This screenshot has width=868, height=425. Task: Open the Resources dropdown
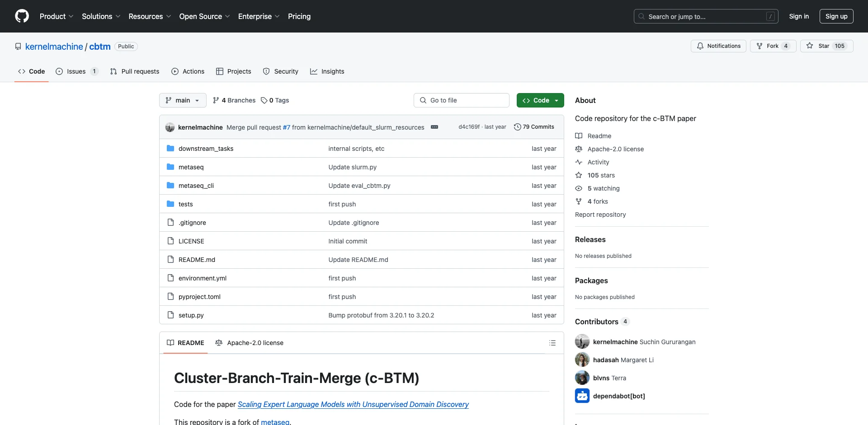150,16
